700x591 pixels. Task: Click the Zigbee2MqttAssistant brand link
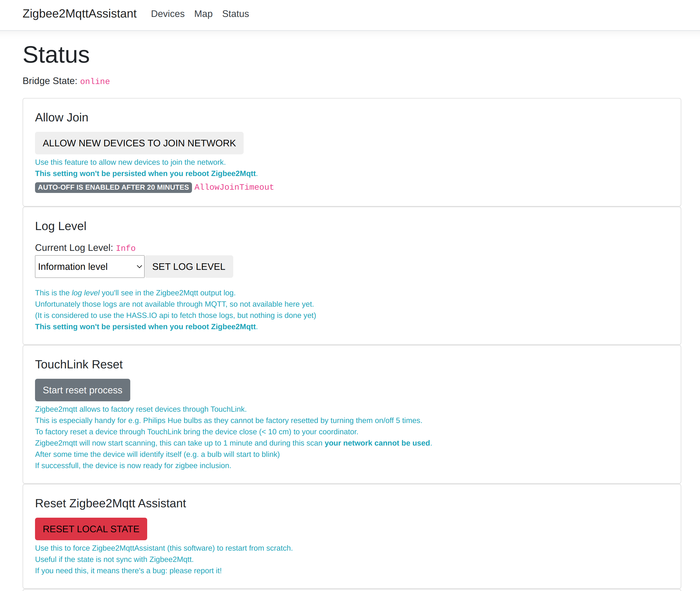tap(80, 14)
